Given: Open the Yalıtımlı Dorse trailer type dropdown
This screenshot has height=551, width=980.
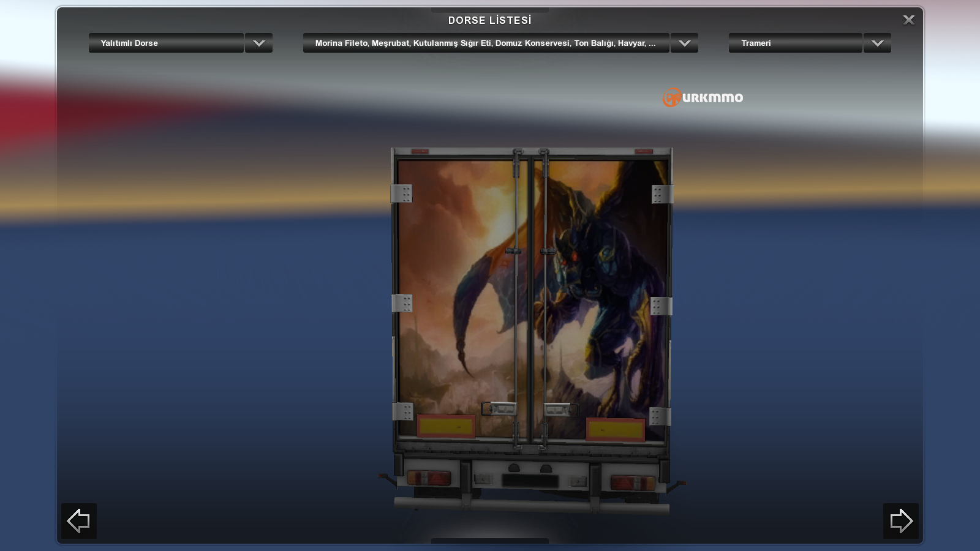Looking at the screenshot, I should coord(166,43).
